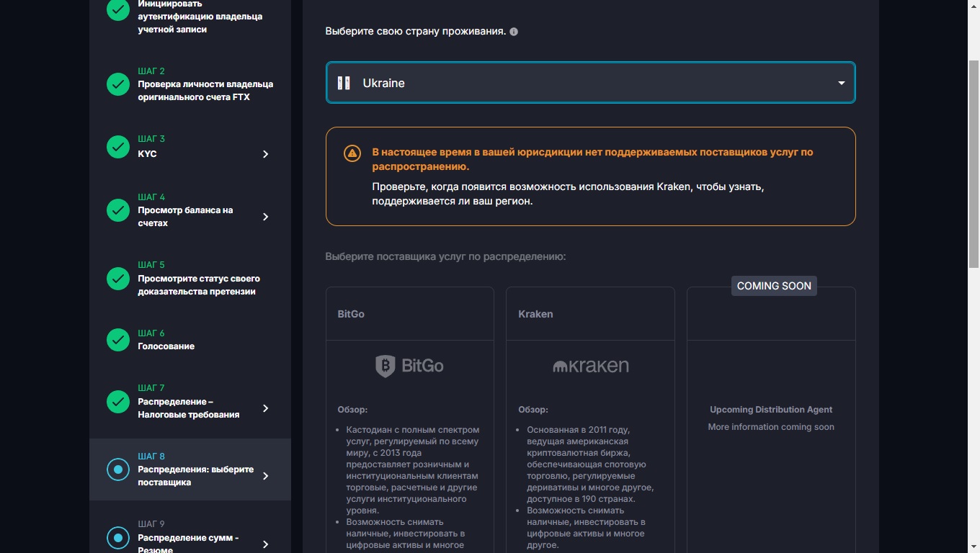This screenshot has height=553, width=980.
Task: Click More information coming soon text
Action: pos(771,427)
